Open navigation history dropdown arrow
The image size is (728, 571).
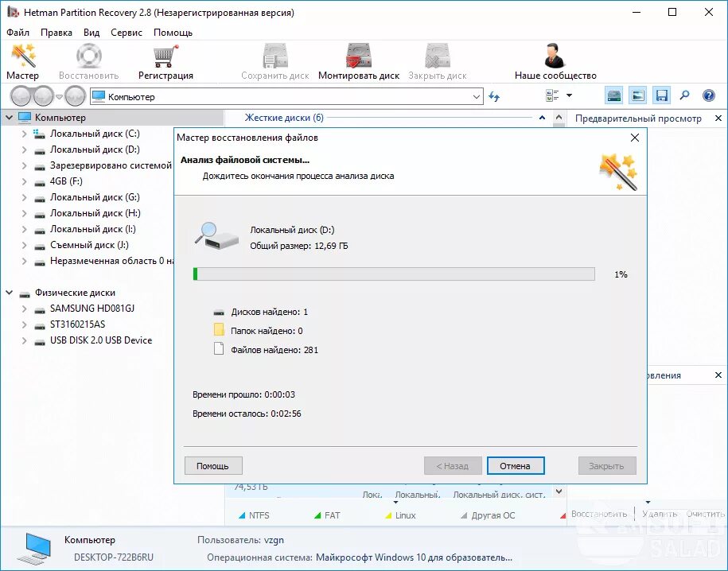click(59, 97)
